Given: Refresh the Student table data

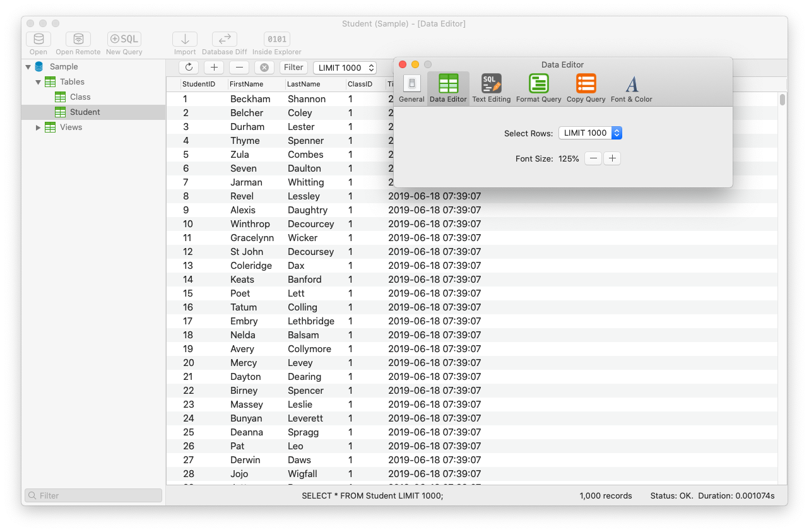Looking at the screenshot, I should click(188, 67).
